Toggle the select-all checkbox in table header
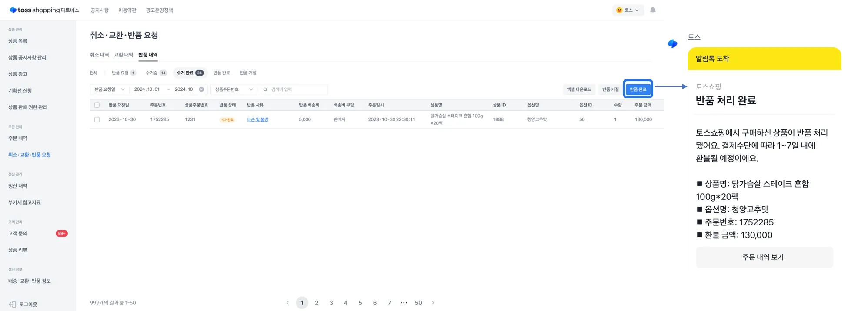868x311 pixels. click(97, 105)
